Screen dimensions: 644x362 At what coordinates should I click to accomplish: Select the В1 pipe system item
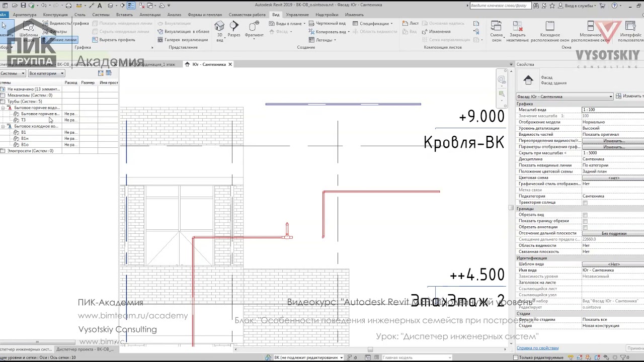pos(23,132)
